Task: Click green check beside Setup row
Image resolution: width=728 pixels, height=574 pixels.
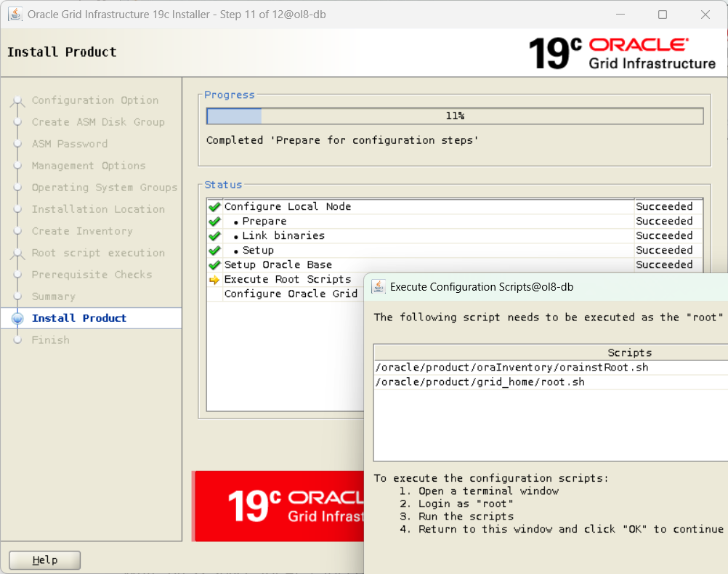Action: (x=214, y=251)
